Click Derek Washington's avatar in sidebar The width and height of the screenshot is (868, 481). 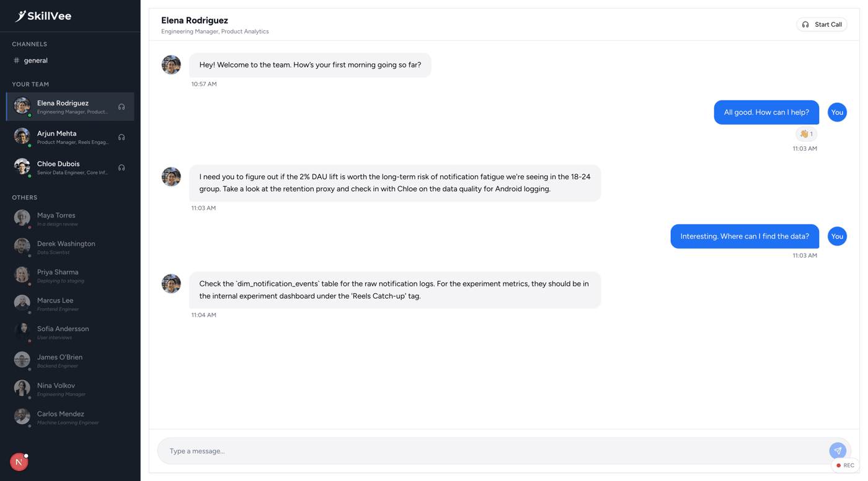click(22, 246)
